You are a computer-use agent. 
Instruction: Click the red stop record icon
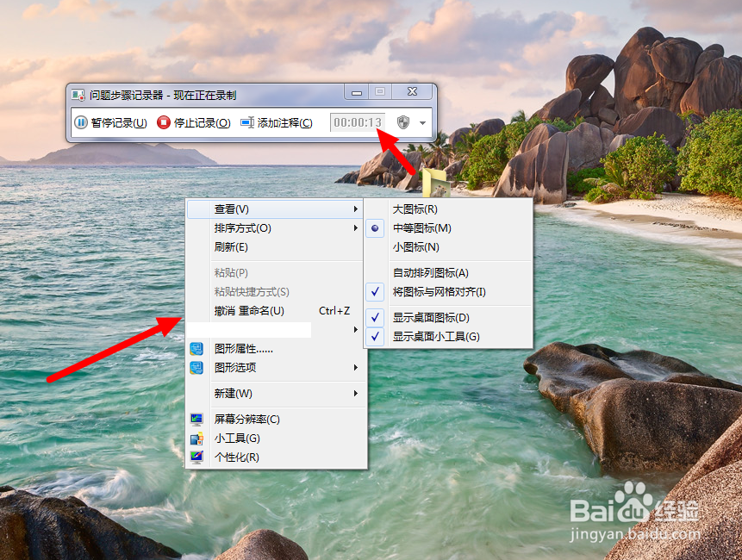click(163, 122)
